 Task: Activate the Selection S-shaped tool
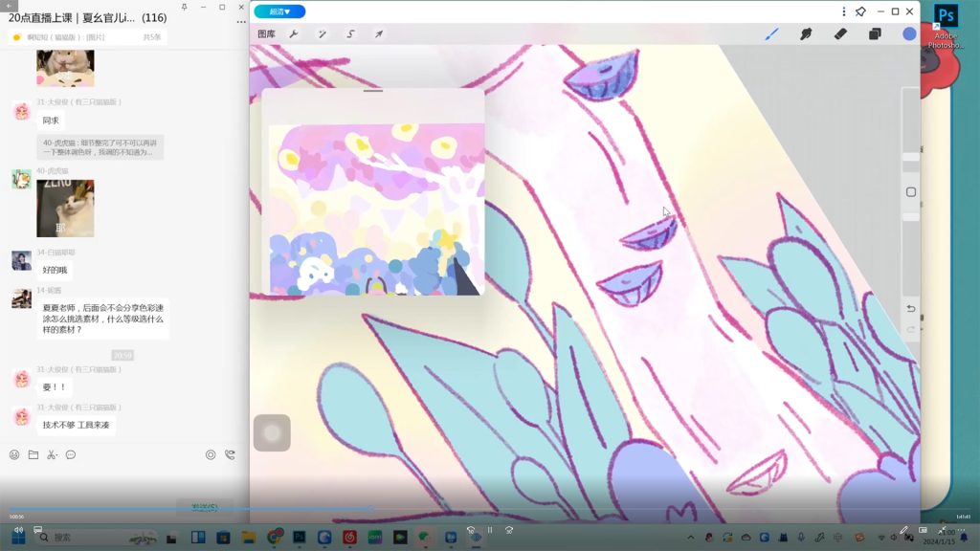coord(350,33)
